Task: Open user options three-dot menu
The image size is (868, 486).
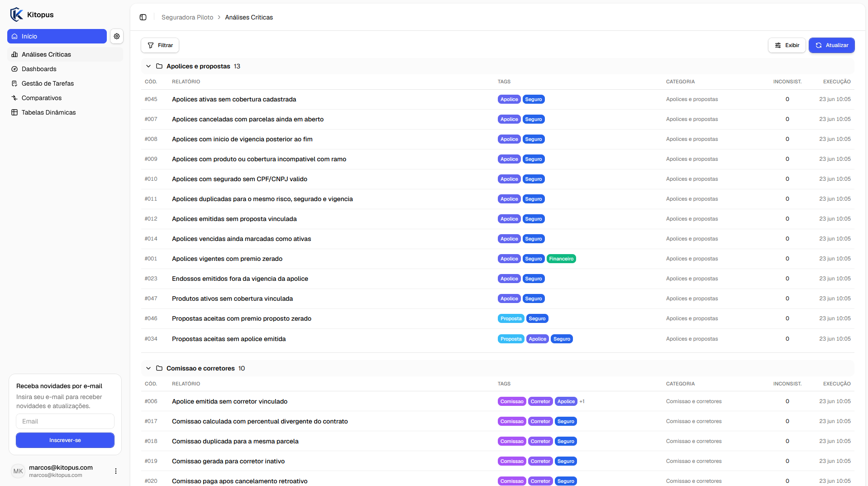Action: pyautogui.click(x=116, y=471)
